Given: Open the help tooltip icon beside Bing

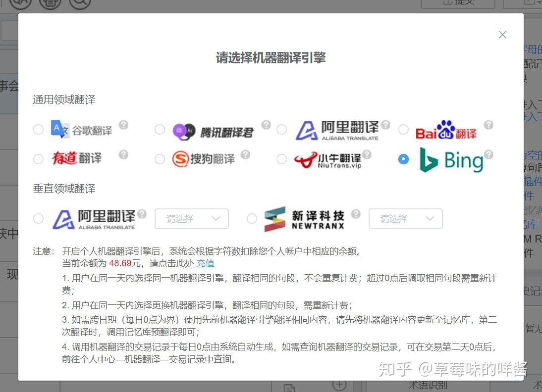Looking at the screenshot, I should pyautogui.click(x=488, y=153).
